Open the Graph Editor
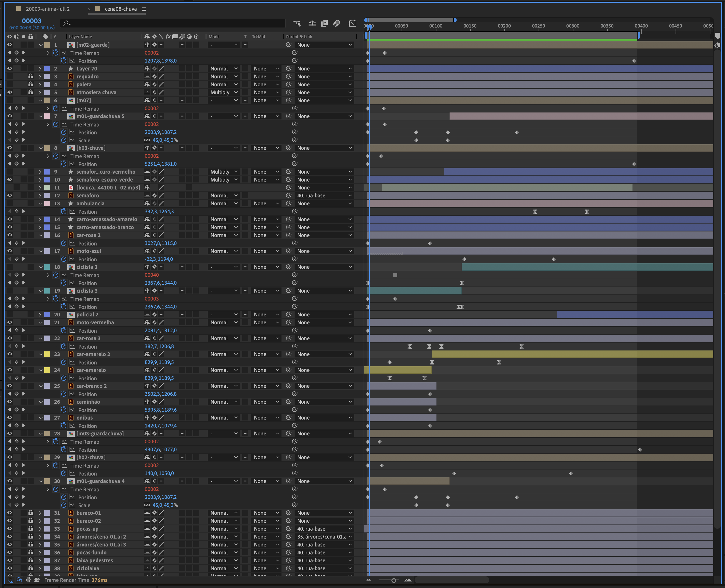Viewport: 725px width, 588px height. 352,23
